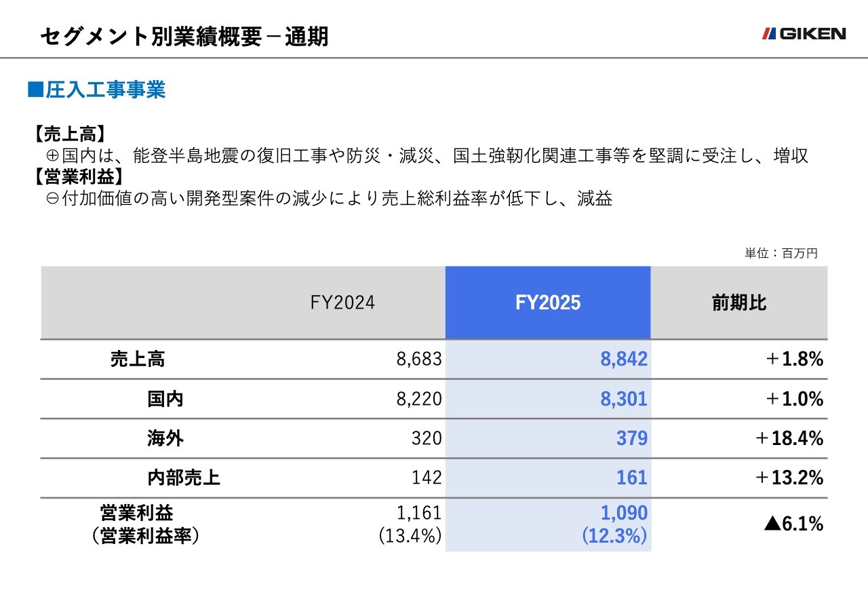Click the 【売上高】 heading text
Image resolution: width=868 pixels, height=601 pixels.
tap(70, 134)
